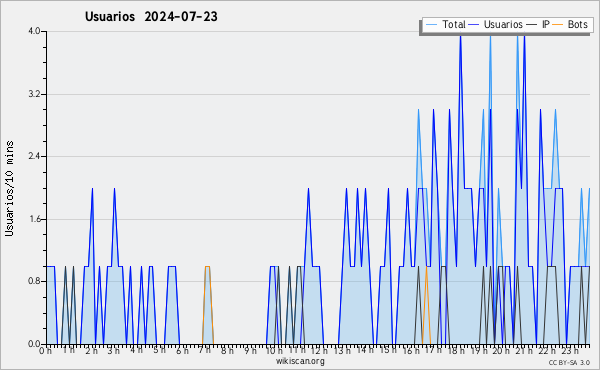
Task: Click the '20 h' x-axis label
Action: 501,351
